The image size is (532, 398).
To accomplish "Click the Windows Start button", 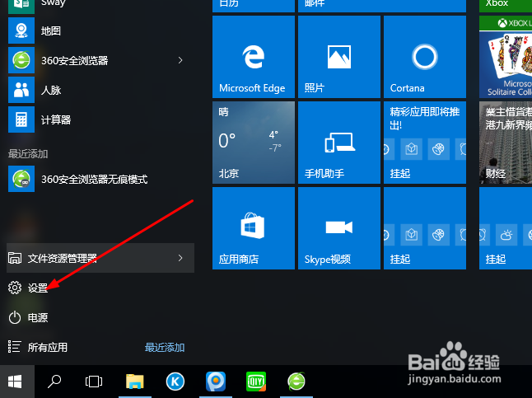I will point(17,382).
